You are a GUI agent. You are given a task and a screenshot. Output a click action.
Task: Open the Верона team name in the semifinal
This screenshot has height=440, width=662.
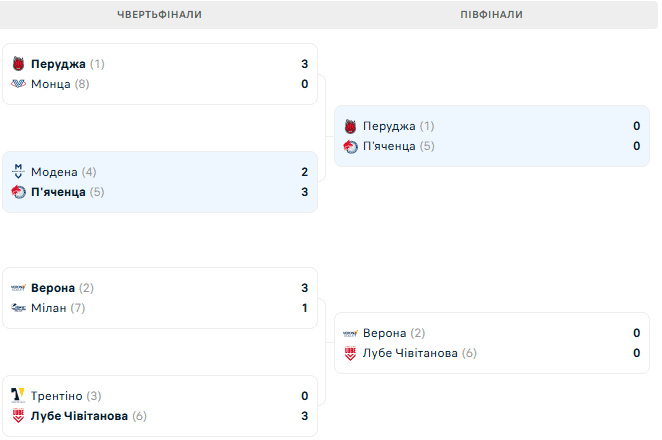click(x=385, y=333)
